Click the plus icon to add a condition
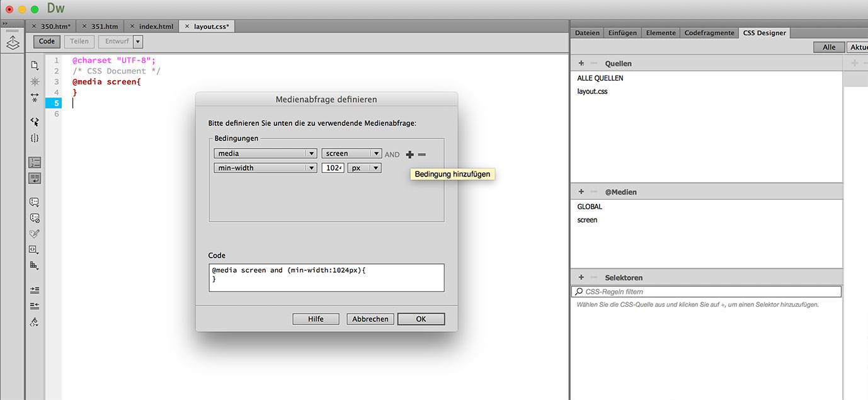868x400 pixels. [410, 154]
